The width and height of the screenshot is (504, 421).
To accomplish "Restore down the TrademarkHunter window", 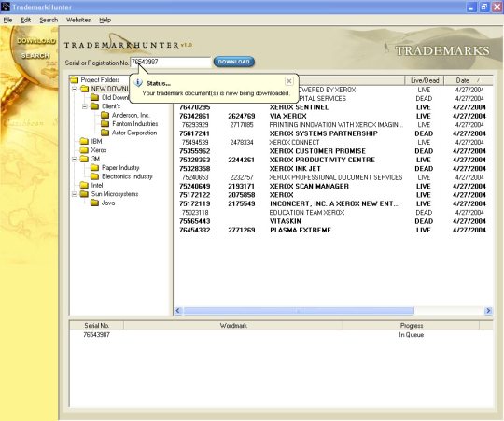I will pyautogui.click(x=484, y=7).
